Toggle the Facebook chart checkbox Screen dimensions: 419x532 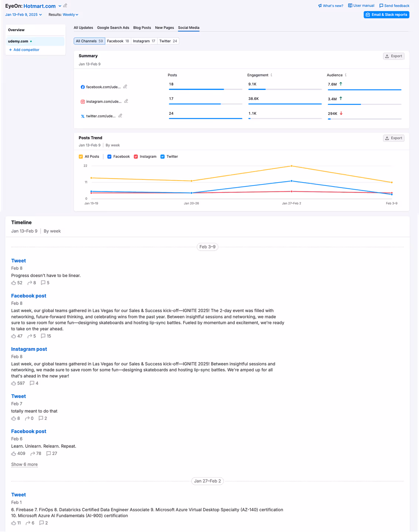[109, 157]
